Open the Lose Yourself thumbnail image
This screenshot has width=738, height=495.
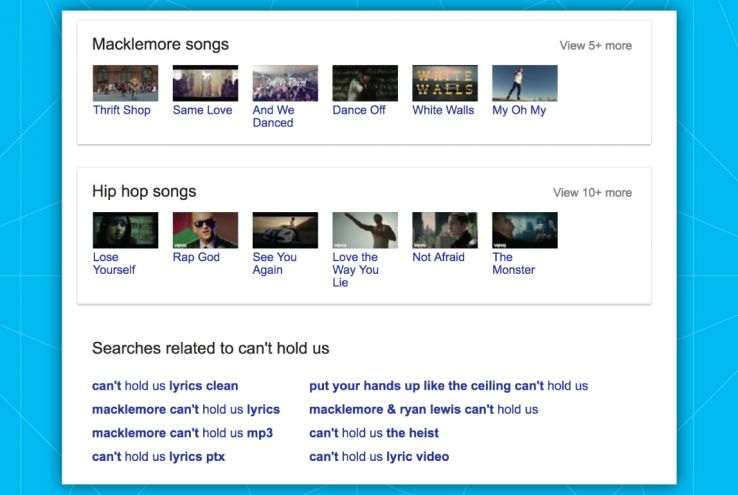coord(125,230)
